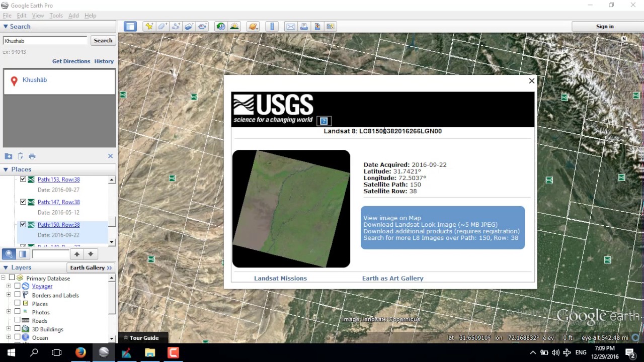The width and height of the screenshot is (644, 362).
Task: Click the Add Image Overlay tool
Action: (x=189, y=27)
